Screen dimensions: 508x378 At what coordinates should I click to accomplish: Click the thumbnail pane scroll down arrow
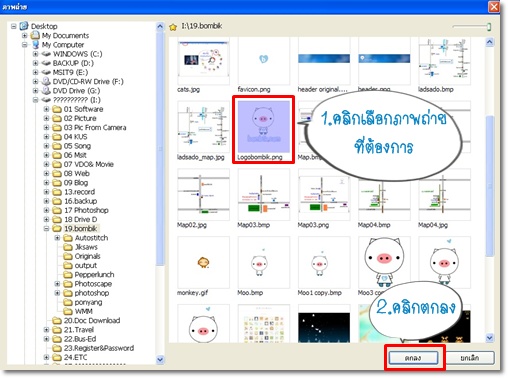click(489, 338)
